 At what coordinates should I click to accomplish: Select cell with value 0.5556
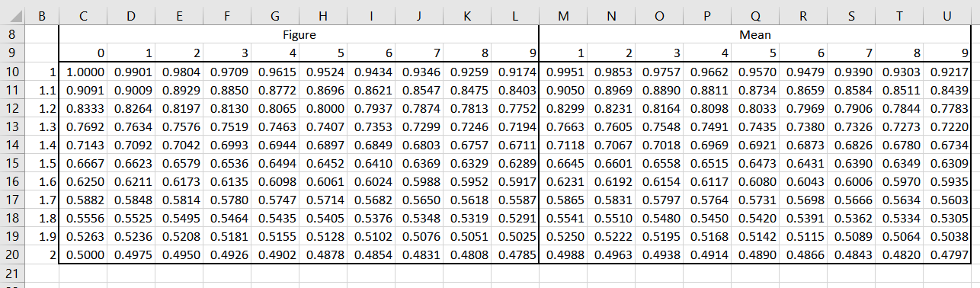point(82,219)
